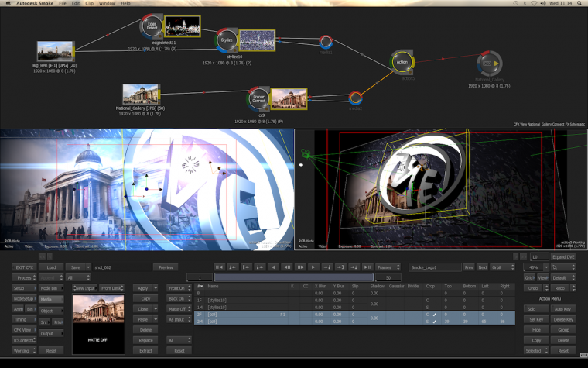Select the Stylize node circle
This screenshot has height=368, width=588.
(227, 40)
